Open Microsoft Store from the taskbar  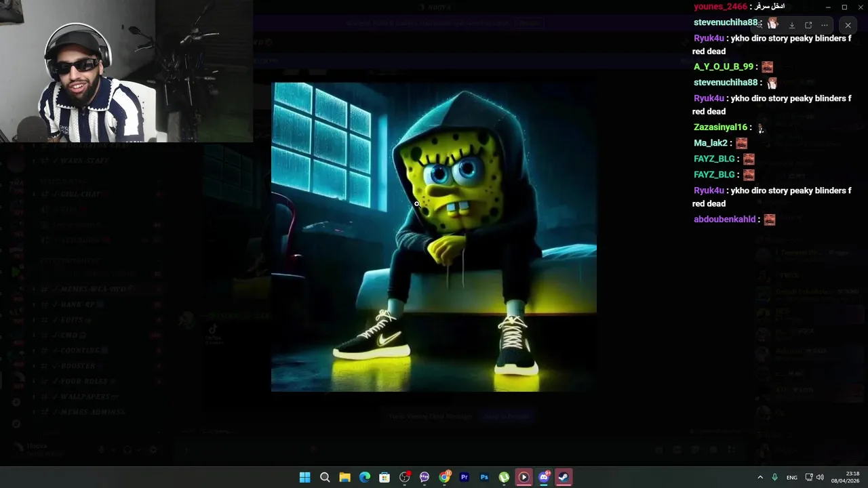(x=384, y=477)
